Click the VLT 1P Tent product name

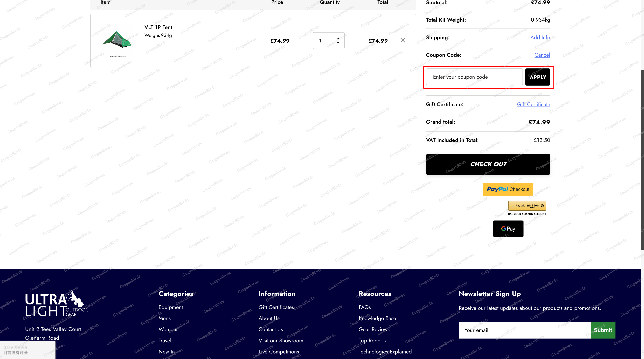point(158,27)
